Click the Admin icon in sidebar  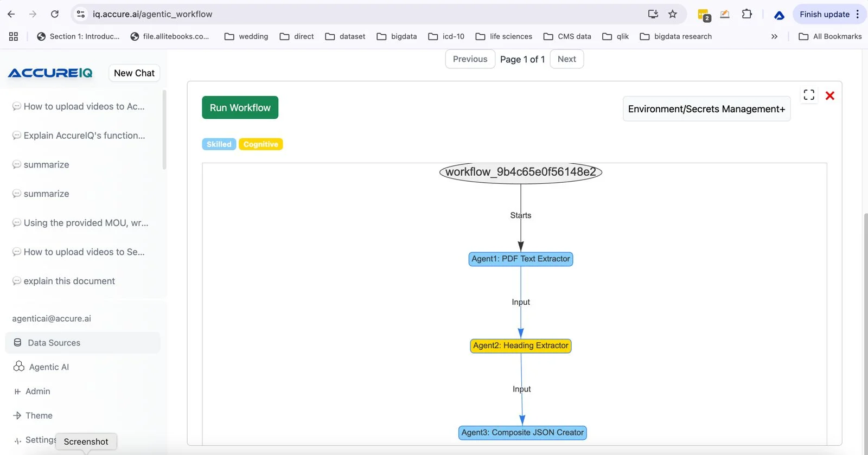point(17,392)
